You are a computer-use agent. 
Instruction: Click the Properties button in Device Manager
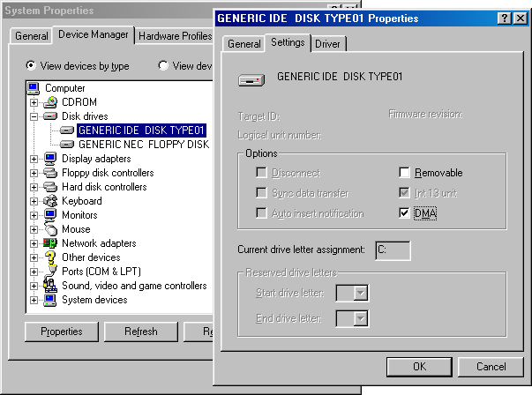pyautogui.click(x=62, y=332)
